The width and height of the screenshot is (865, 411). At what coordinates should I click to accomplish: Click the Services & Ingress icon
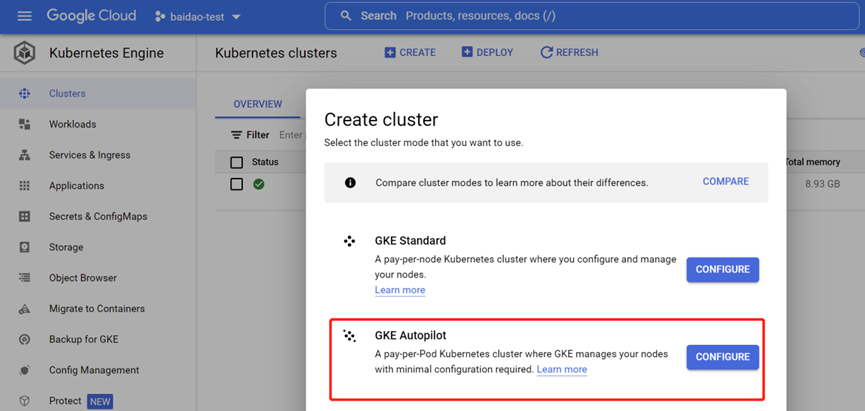coord(24,155)
